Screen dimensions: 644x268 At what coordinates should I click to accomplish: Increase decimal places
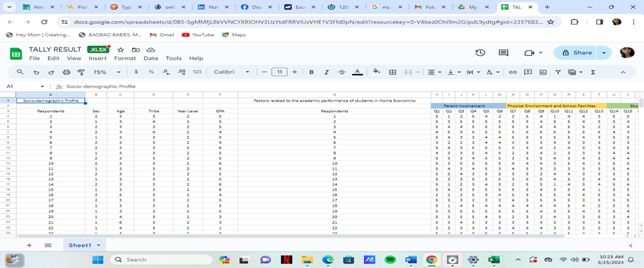point(181,72)
